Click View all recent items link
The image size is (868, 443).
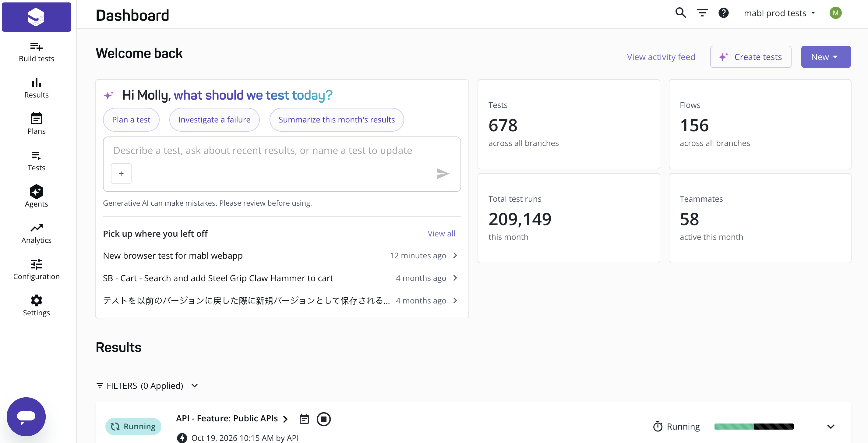point(441,234)
